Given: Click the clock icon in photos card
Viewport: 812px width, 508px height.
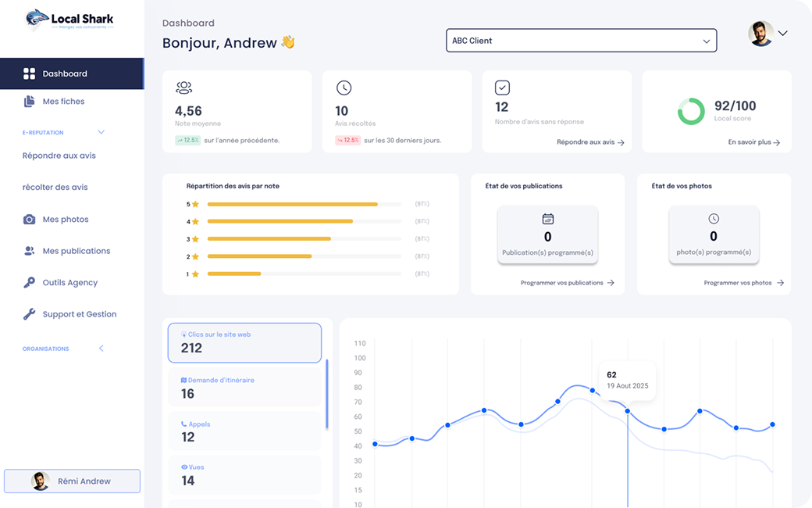Looking at the screenshot, I should tap(714, 219).
